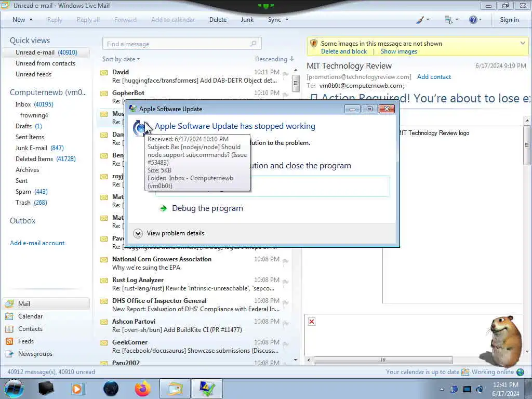Screen dimensions: 532x399
Task: Open the Trash folder
Action: (x=31, y=203)
